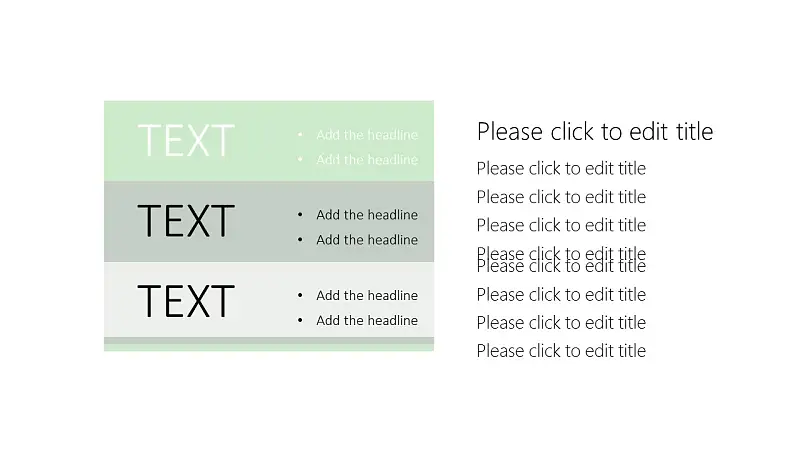The height and width of the screenshot is (450, 800).
Task: Select the thin green strip at the table bottom
Action: tap(269, 347)
